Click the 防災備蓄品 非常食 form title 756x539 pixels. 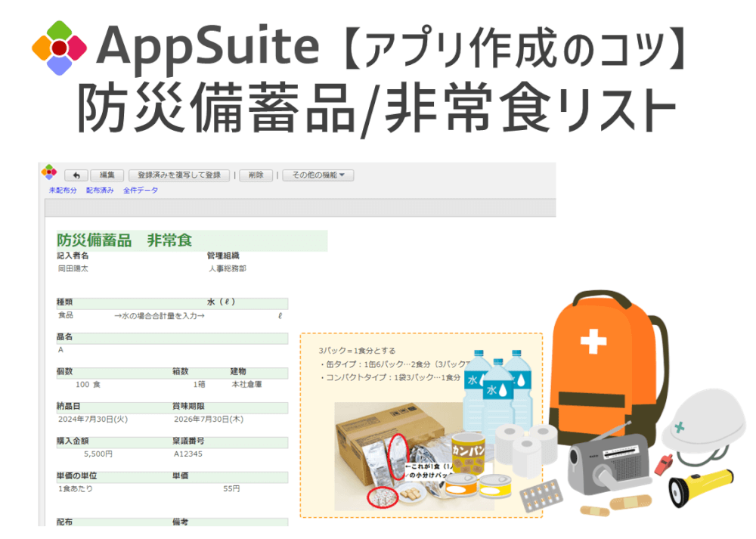[125, 241]
